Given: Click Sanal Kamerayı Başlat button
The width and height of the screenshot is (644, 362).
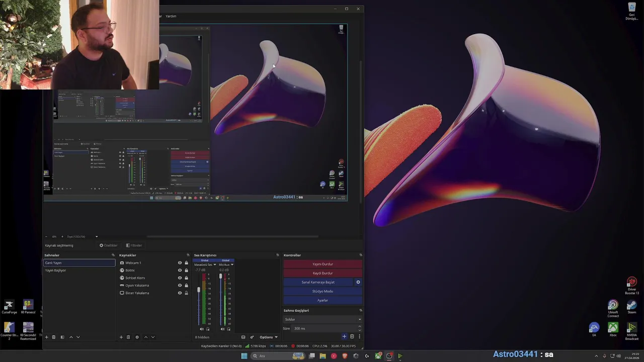Looking at the screenshot, I should pos(318,282).
